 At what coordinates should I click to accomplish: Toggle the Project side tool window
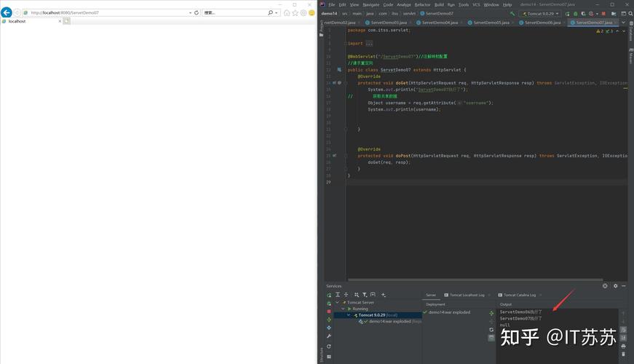click(321, 28)
